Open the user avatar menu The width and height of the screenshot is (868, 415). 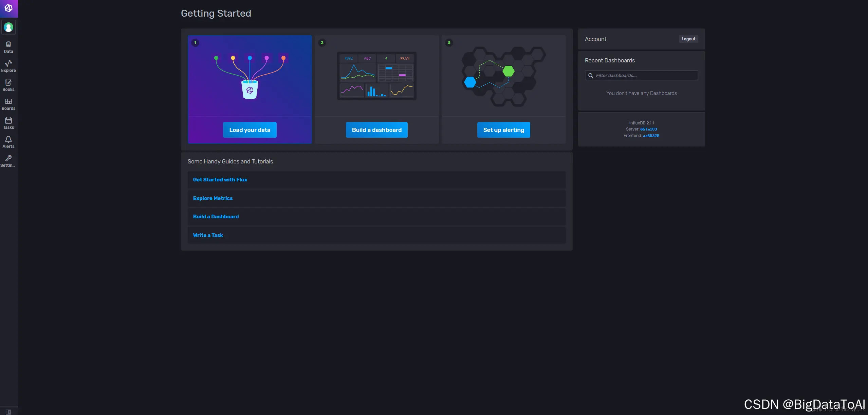tap(8, 27)
